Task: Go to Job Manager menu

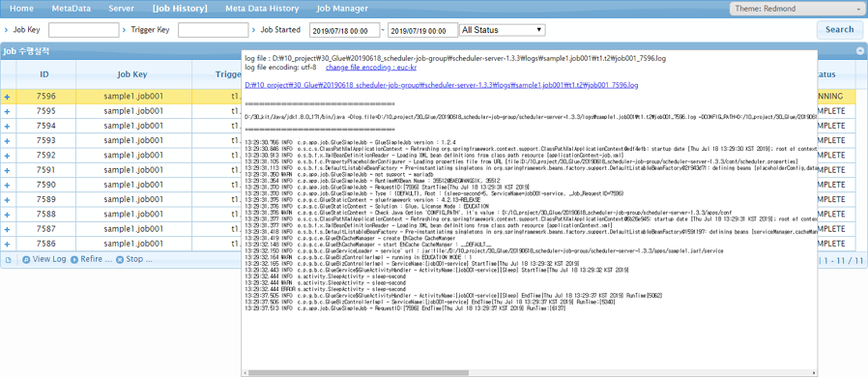Action: pos(342,9)
